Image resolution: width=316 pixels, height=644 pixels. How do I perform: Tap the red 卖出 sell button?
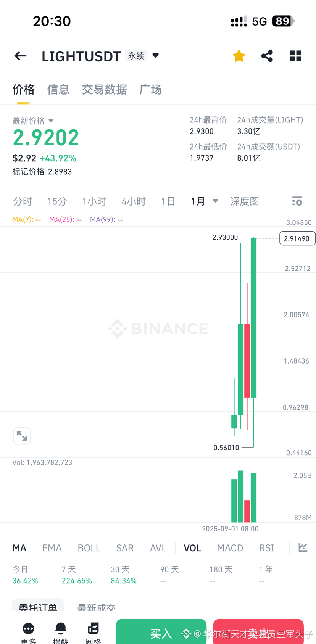point(258,631)
